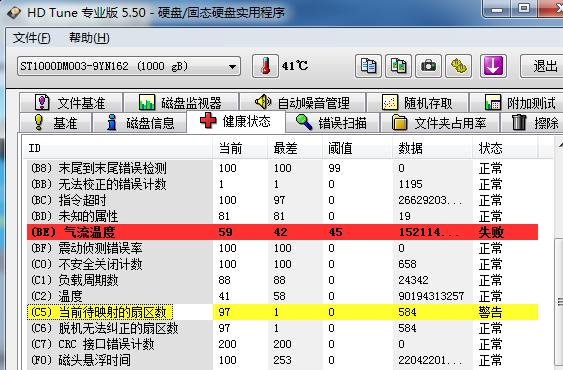Open the 错误扫描 tab

point(332,123)
